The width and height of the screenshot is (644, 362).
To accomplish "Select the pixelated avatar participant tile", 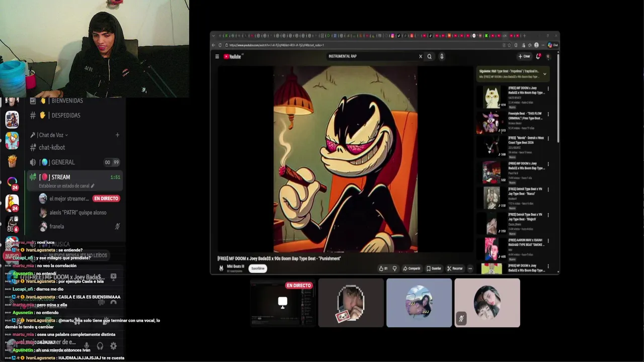I will tap(351, 303).
